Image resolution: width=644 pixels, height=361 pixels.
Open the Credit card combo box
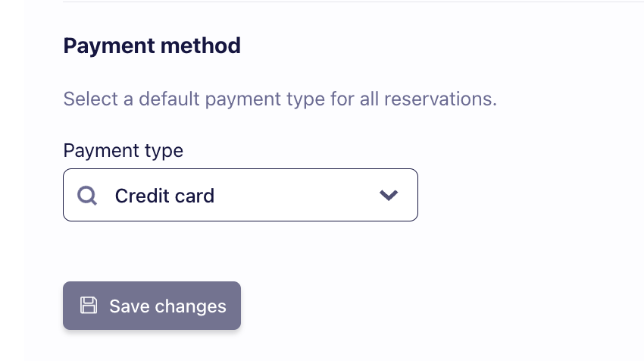point(240,195)
